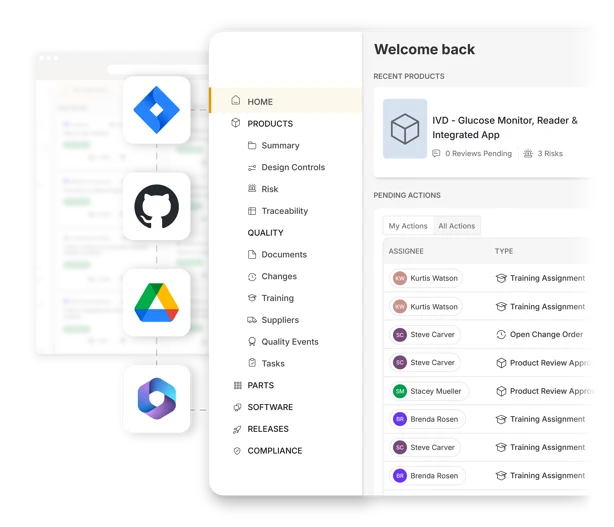Click the ASSIGNEE column header

pyautogui.click(x=406, y=251)
